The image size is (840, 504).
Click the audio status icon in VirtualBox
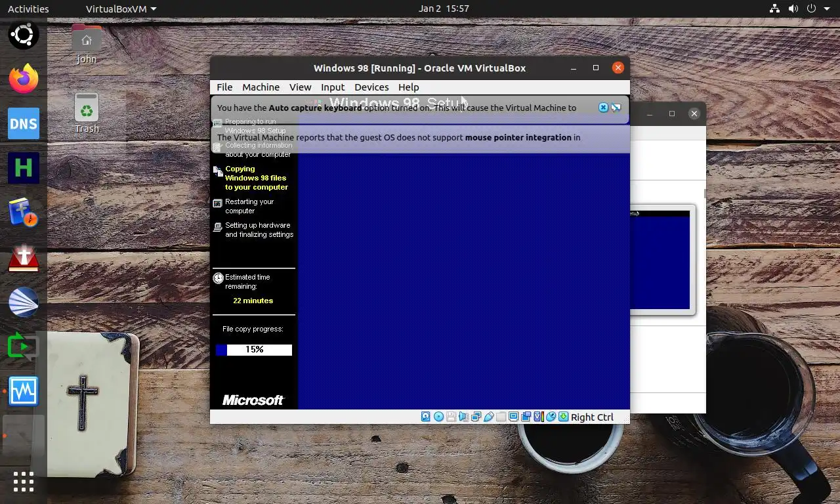pos(463,417)
